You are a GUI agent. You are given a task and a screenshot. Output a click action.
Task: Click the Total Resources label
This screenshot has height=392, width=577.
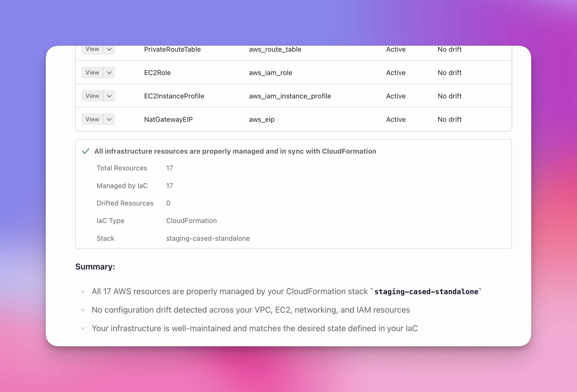tap(122, 168)
